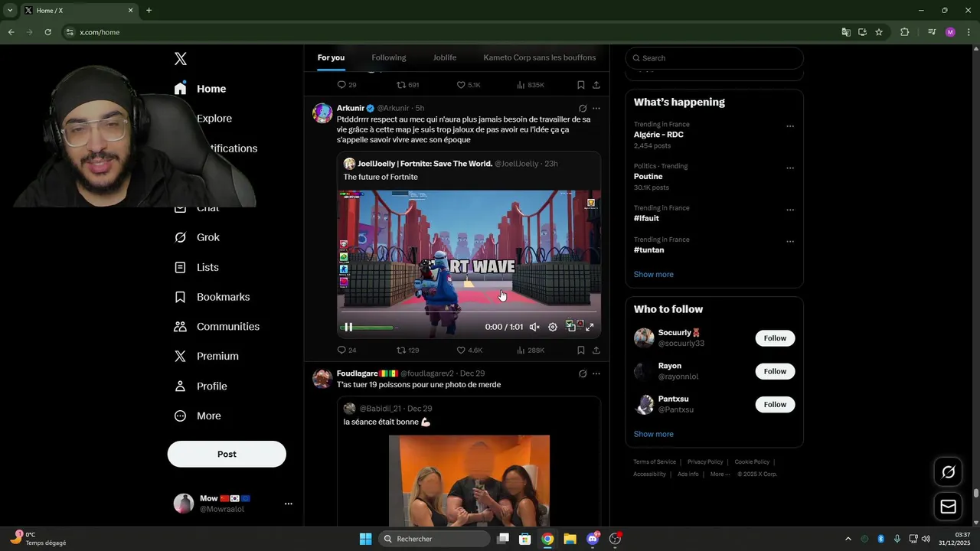
Task: Open Lists in the left navigation
Action: coord(197,267)
